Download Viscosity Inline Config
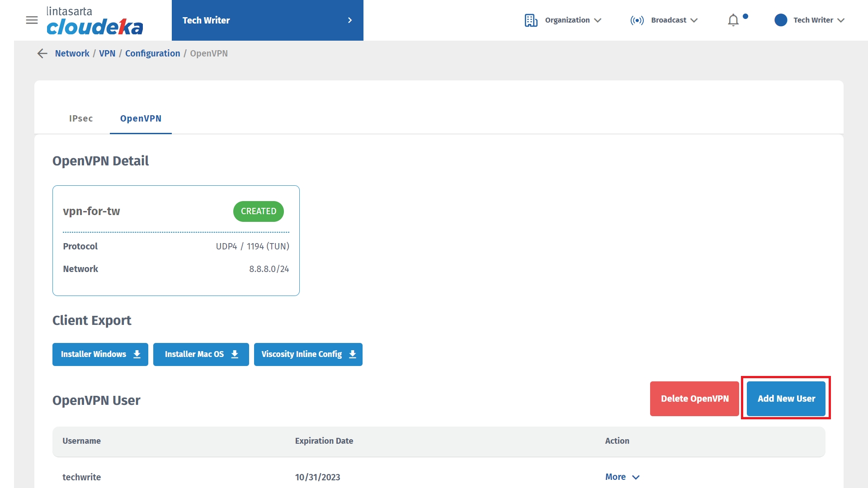The image size is (868, 488). click(308, 354)
